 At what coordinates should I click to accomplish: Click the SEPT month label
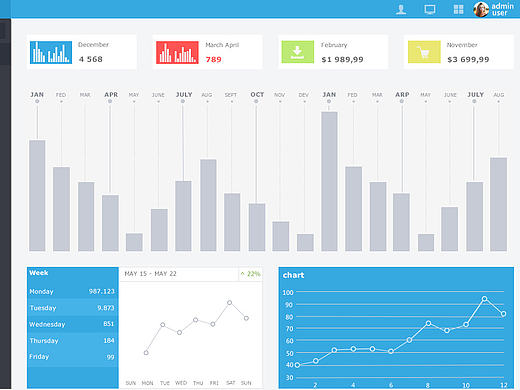(231, 95)
